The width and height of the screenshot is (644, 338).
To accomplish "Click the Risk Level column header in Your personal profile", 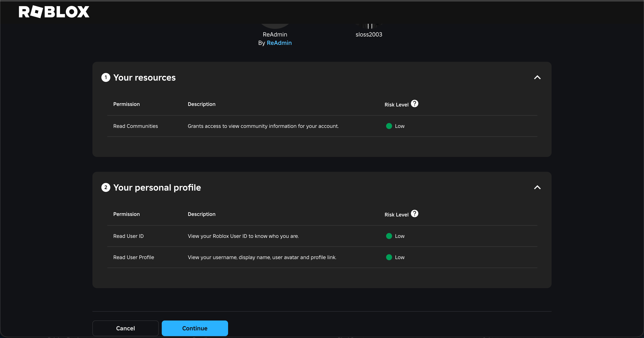I will tap(396, 215).
